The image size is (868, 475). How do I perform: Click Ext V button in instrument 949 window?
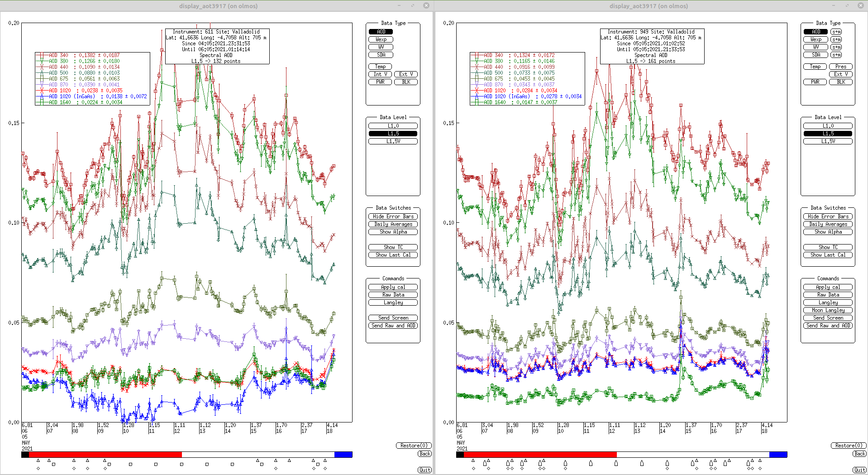[x=841, y=74]
